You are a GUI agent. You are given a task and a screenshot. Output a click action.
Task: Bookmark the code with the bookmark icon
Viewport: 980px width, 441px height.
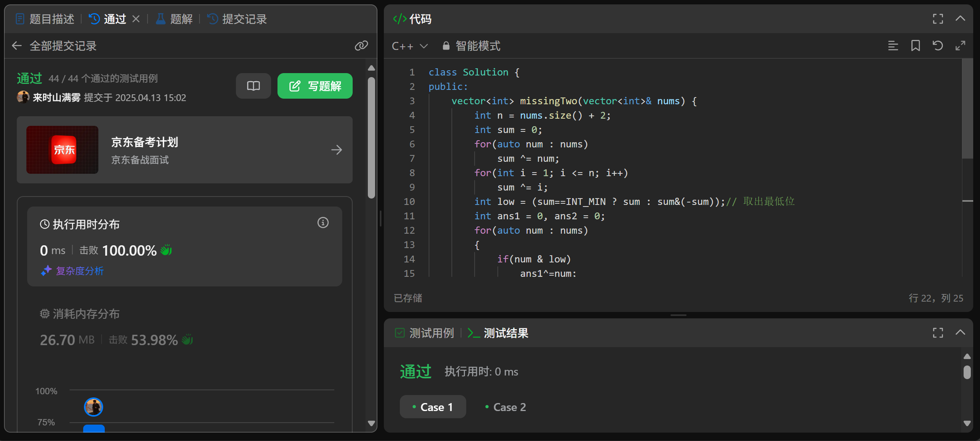(x=915, y=46)
